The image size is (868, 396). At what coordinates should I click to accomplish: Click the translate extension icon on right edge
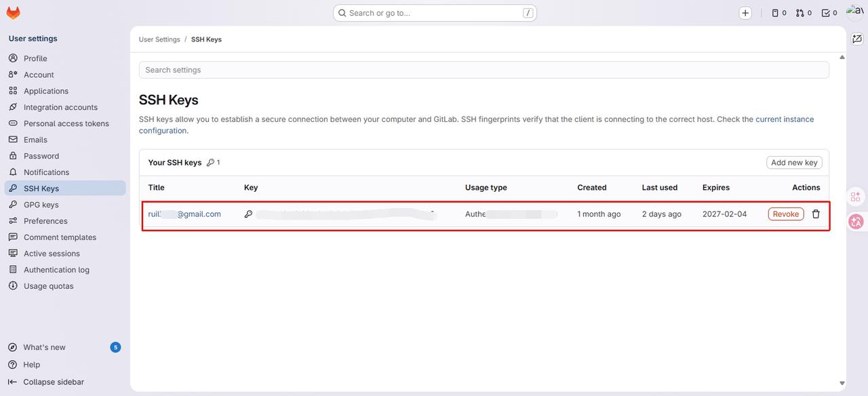[x=856, y=222]
